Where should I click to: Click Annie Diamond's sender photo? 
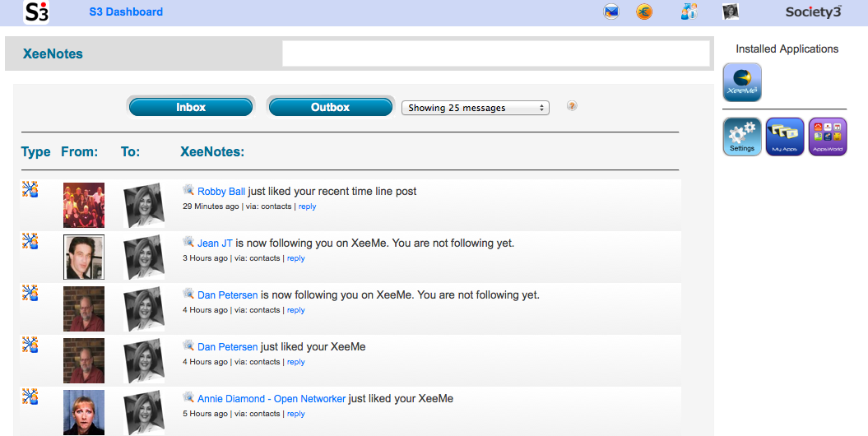click(x=84, y=413)
